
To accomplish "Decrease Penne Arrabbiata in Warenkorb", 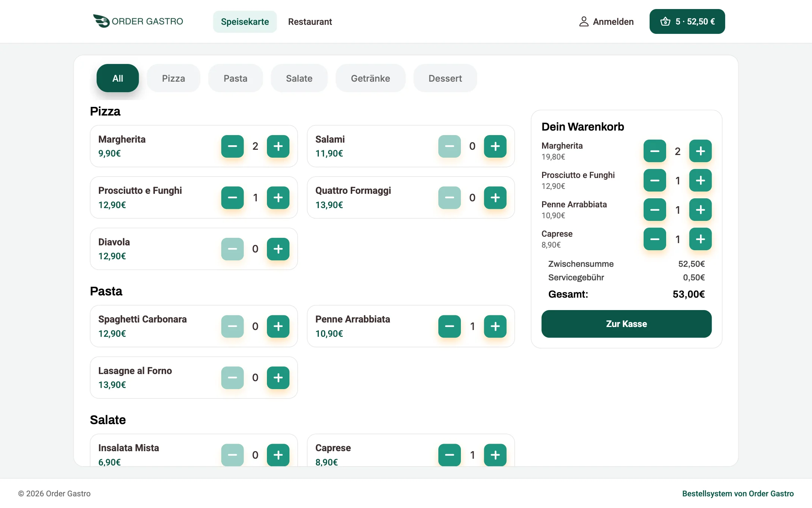I will tap(655, 210).
